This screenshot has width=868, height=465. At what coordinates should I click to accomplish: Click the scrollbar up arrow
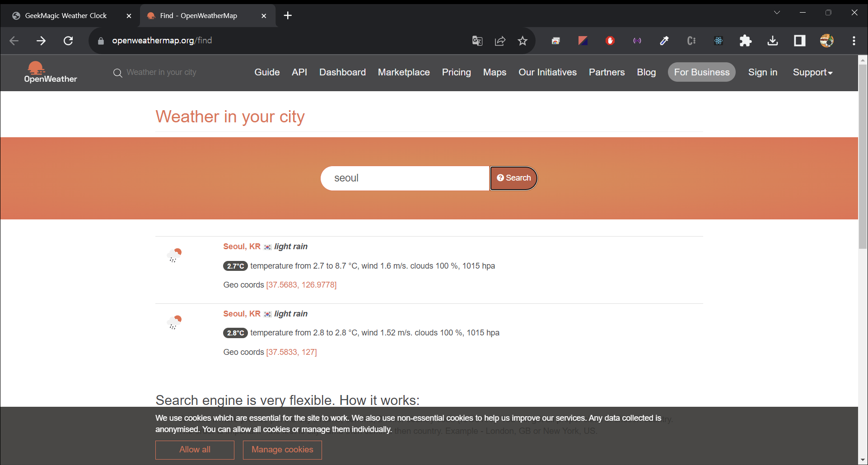click(x=863, y=60)
